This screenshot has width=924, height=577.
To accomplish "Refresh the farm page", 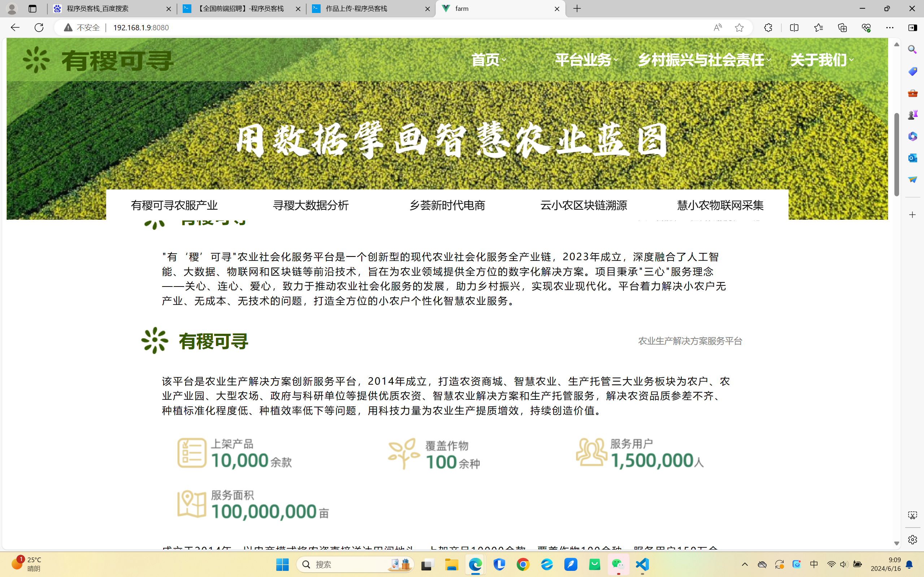I will [39, 27].
